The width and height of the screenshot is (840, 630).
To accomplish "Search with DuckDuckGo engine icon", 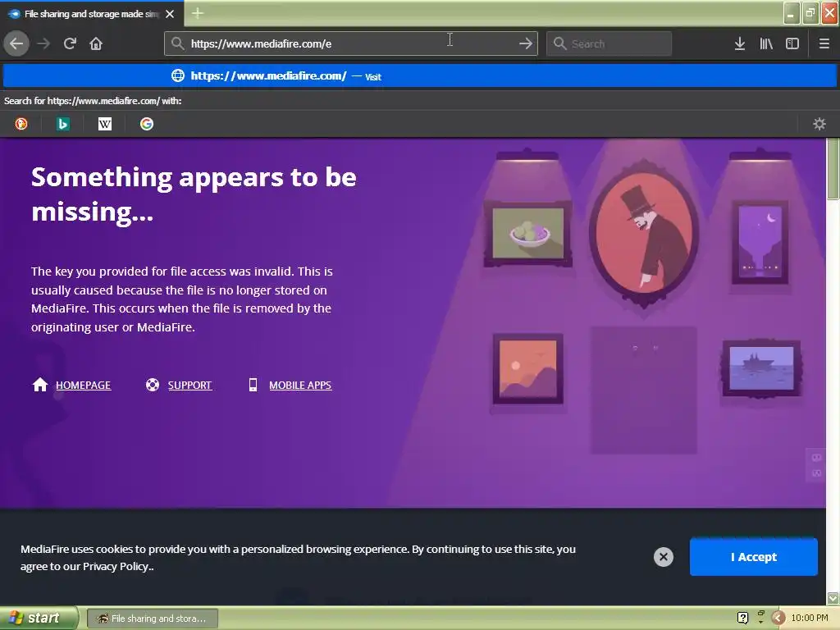I will [21, 124].
